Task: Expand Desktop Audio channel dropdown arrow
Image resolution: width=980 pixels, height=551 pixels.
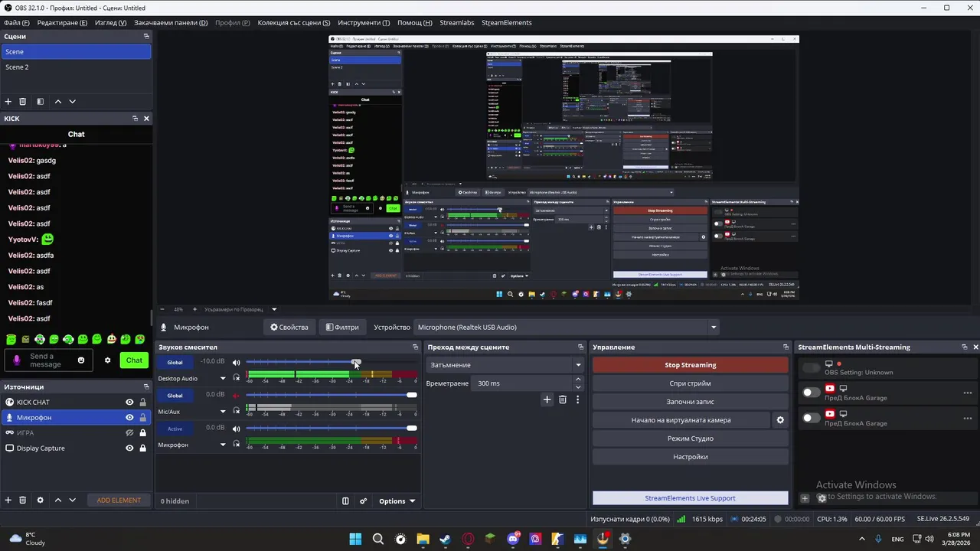Action: pos(224,379)
